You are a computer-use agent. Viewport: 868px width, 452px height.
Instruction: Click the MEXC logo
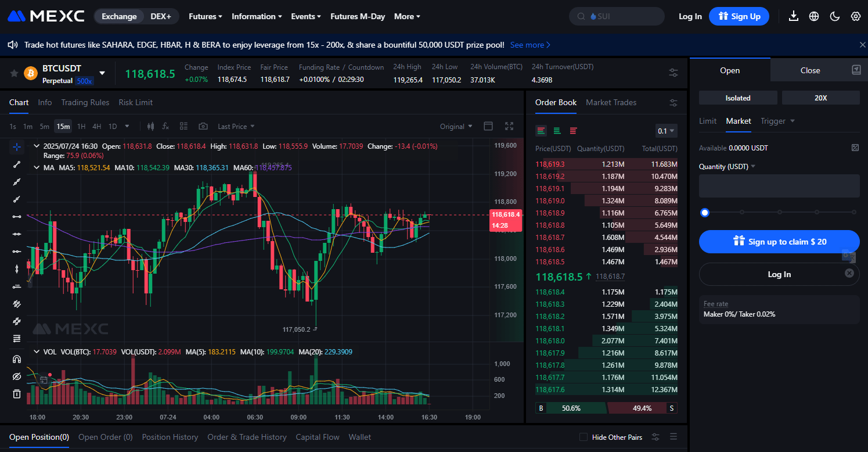pyautogui.click(x=45, y=16)
